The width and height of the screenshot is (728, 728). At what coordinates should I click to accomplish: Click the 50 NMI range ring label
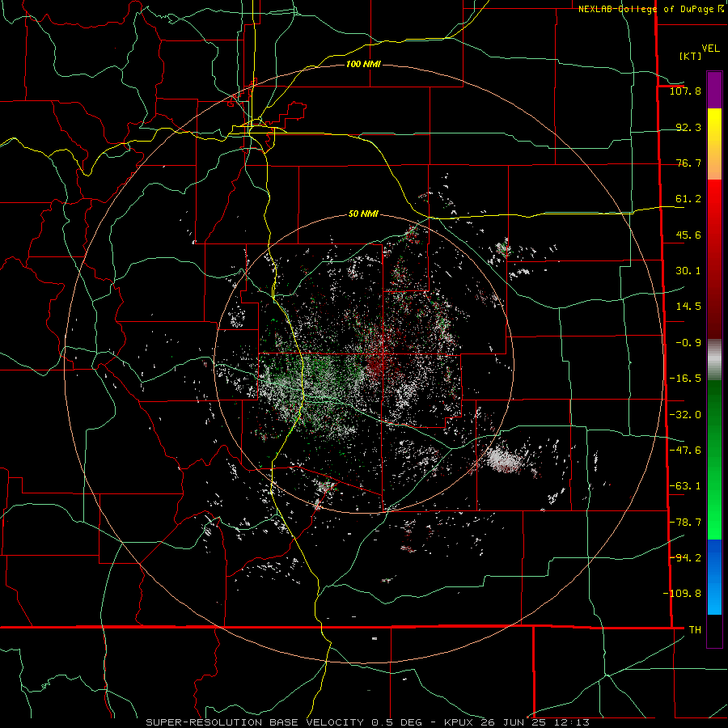[363, 214]
